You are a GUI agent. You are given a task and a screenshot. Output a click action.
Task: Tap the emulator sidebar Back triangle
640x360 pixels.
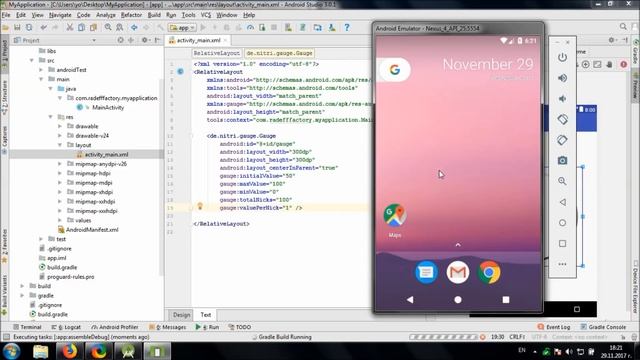tap(562, 202)
